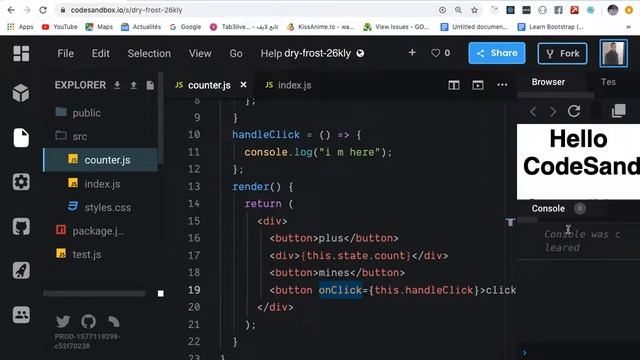
Task: Click the preview window toggle icon
Action: 478,85
